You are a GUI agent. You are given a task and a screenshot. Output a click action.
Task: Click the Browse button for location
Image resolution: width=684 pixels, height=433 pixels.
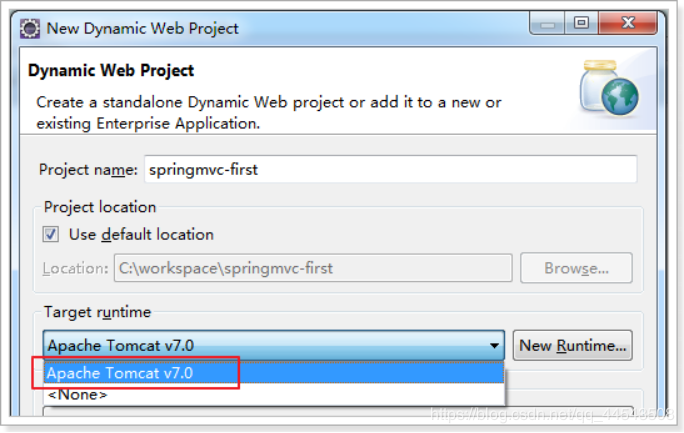click(x=576, y=268)
